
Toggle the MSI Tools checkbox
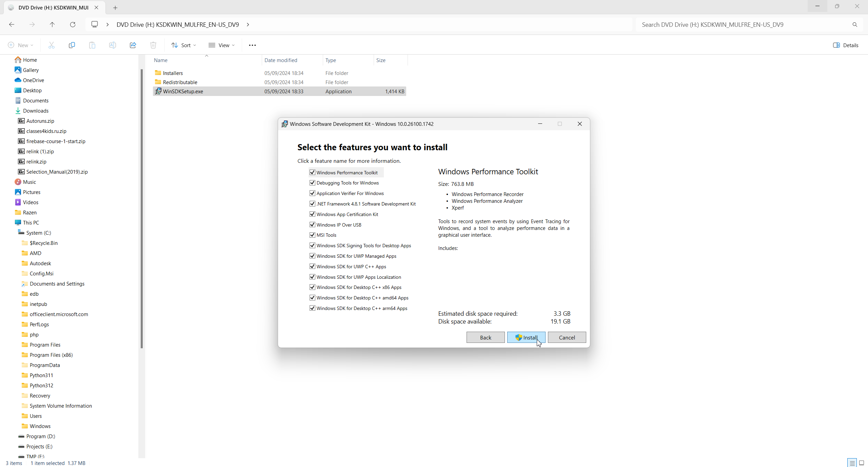(312, 235)
